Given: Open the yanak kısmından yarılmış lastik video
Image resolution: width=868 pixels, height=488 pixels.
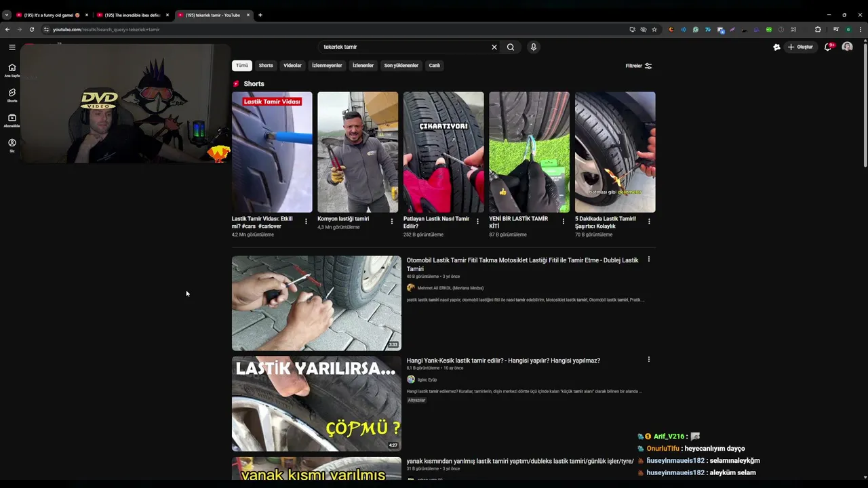Looking at the screenshot, I should 520,462.
